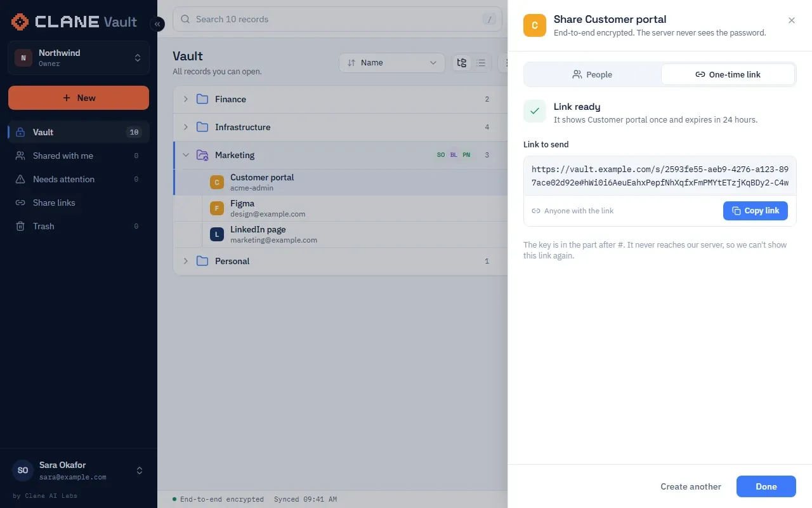Click the BL member badge on Marketing

pos(454,155)
